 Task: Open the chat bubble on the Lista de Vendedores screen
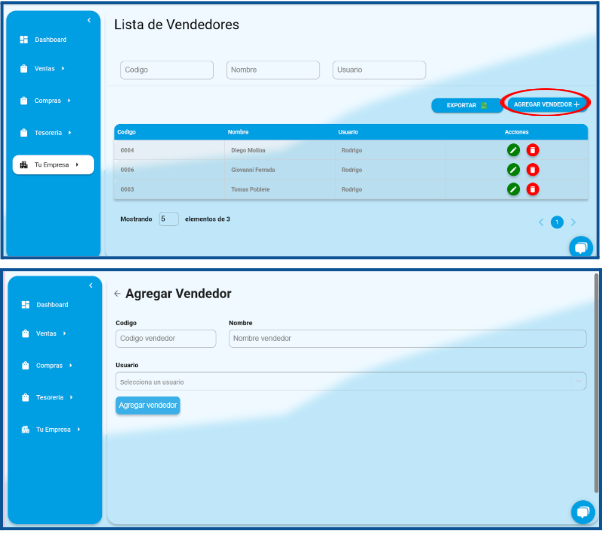[580, 247]
